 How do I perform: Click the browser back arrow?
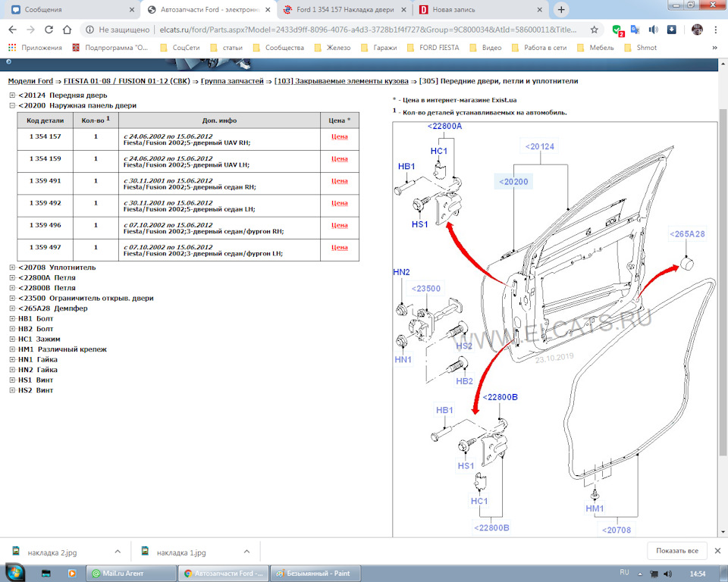point(12,30)
